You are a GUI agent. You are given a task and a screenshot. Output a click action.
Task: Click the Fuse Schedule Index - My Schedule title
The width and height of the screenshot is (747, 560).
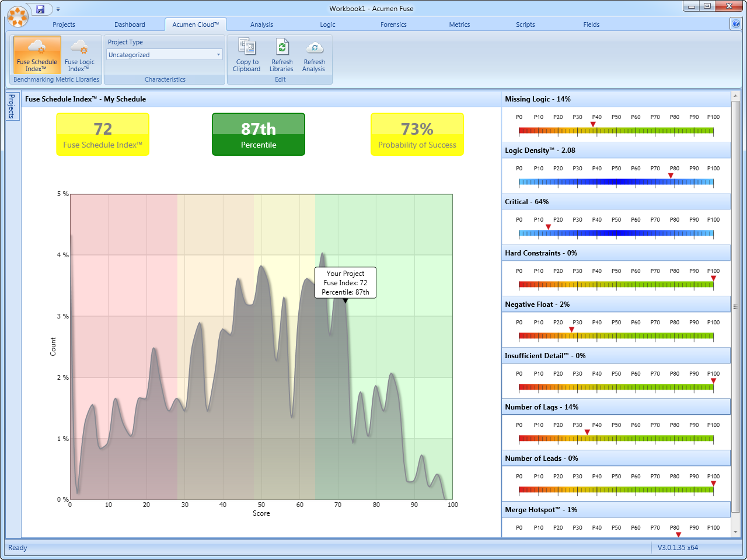click(x=85, y=99)
